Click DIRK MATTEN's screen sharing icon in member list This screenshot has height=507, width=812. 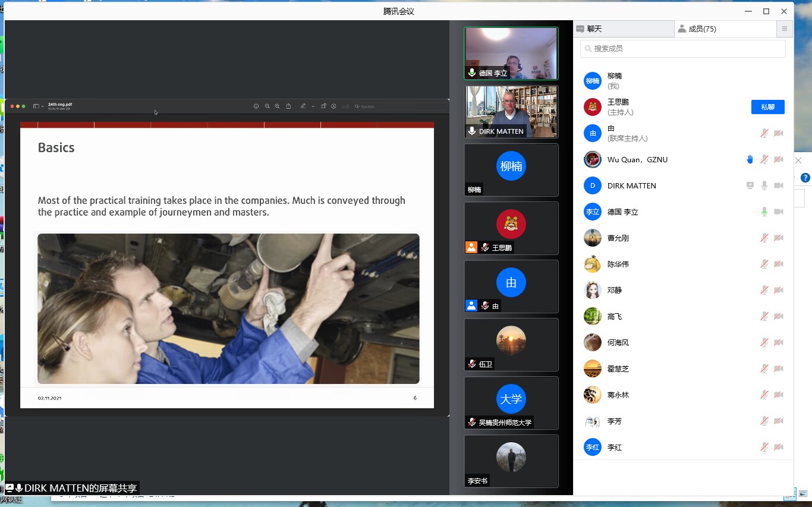point(750,185)
